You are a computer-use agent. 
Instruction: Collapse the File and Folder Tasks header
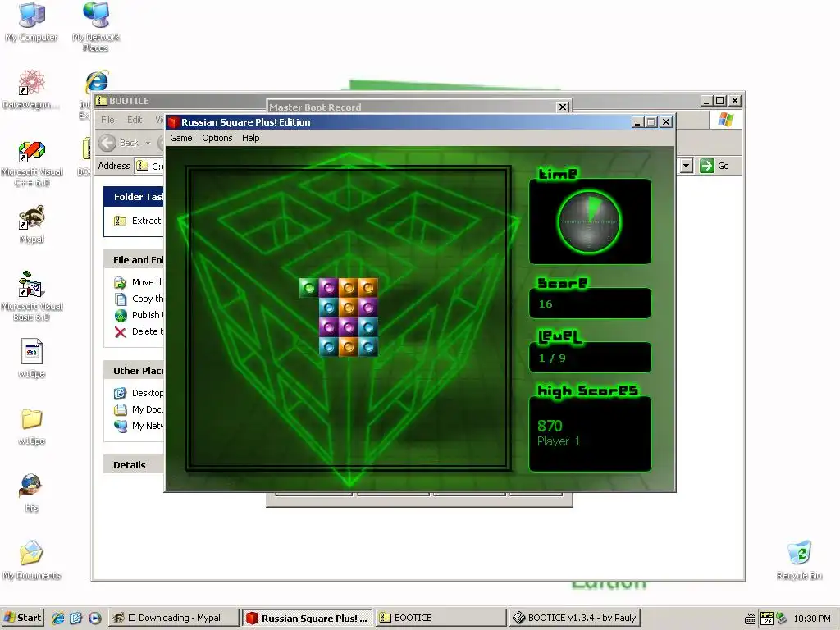point(134,260)
